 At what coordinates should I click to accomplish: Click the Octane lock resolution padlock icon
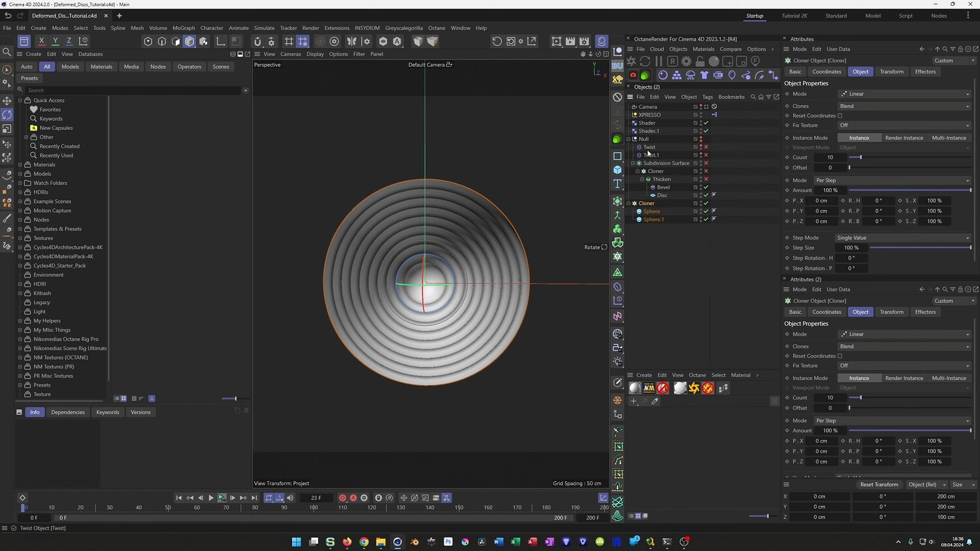700,61
